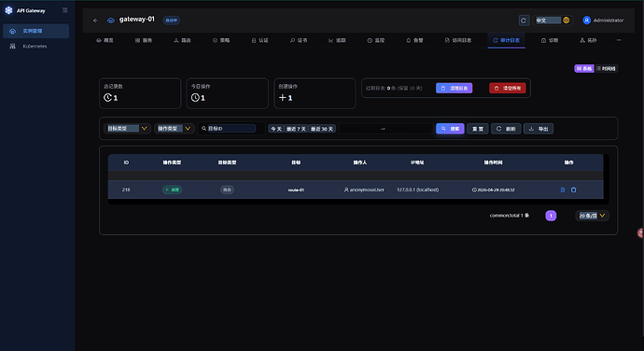Switch to the 追踪 tab
The image size is (644, 351).
(337, 40)
